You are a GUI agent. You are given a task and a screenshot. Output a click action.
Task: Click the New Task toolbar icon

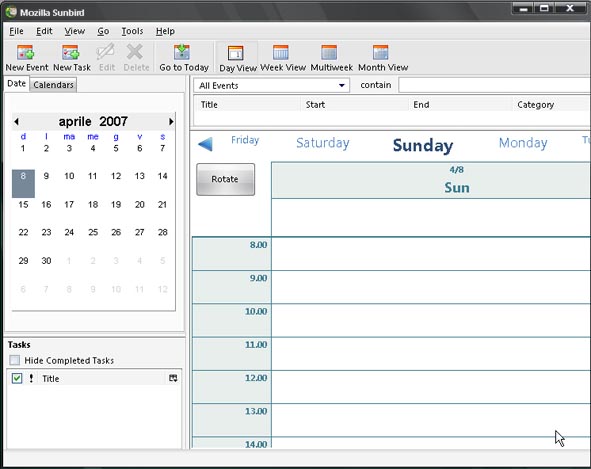(x=71, y=52)
